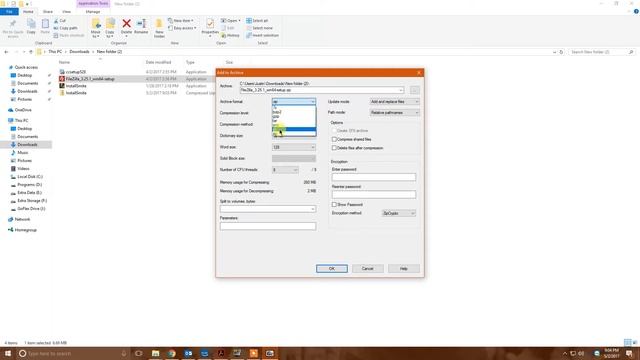Select Music under This PC
640x360 pixels.
23,153
